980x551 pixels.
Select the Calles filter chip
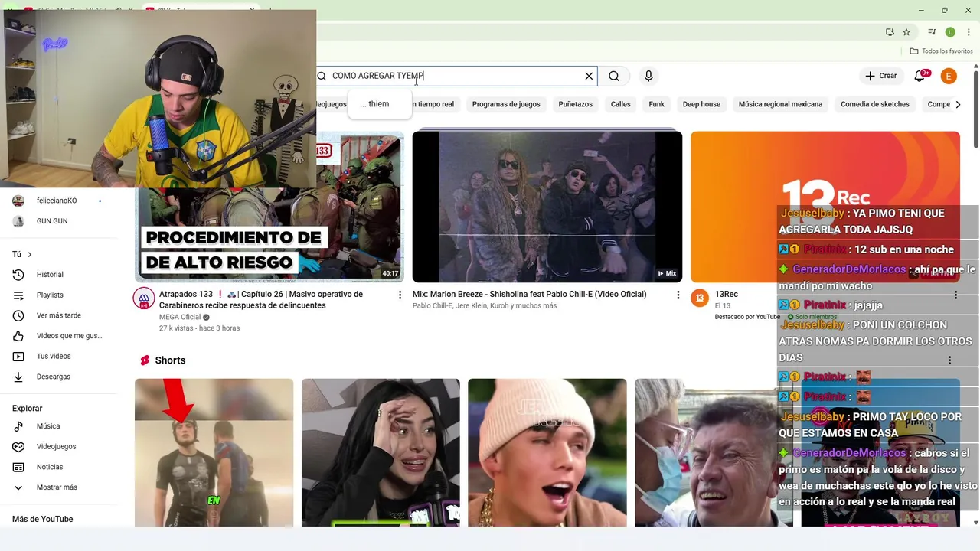tap(620, 104)
